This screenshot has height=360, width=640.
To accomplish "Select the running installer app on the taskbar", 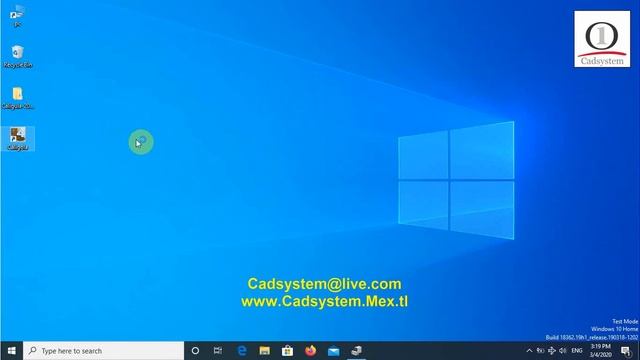I will tap(356, 351).
